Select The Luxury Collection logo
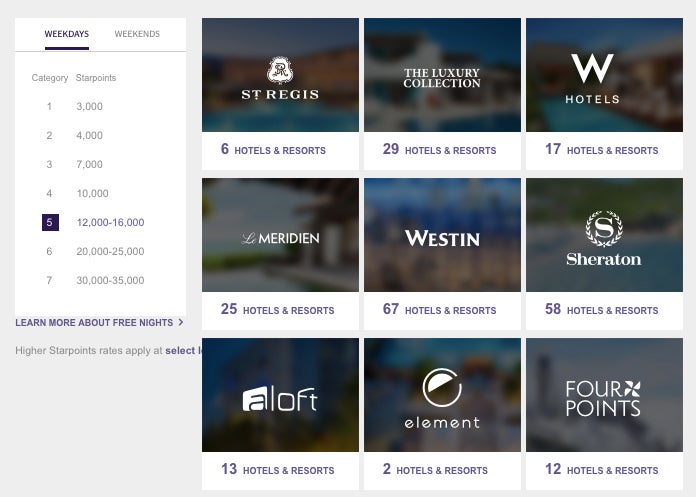Viewport: 696px width, 497px height. click(442, 78)
